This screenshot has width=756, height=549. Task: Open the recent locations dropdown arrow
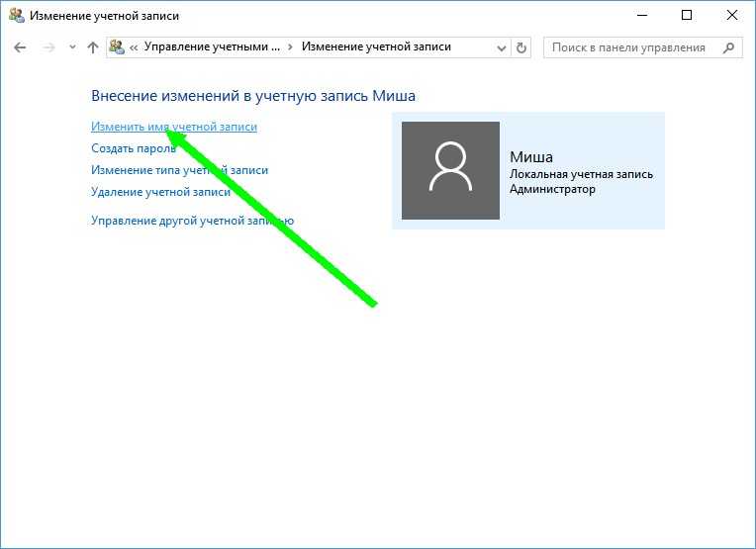72,47
